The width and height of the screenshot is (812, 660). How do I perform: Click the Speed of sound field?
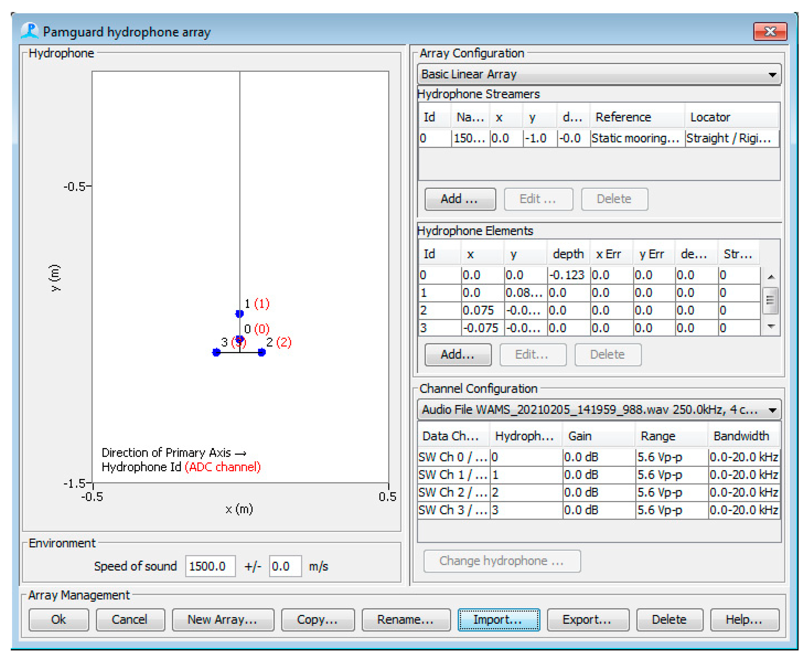point(210,566)
